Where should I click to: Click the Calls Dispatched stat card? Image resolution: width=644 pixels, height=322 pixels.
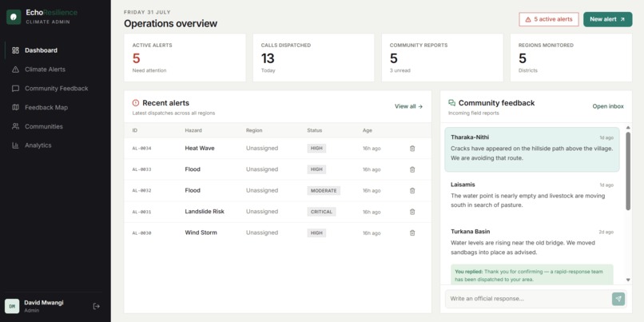click(x=313, y=58)
